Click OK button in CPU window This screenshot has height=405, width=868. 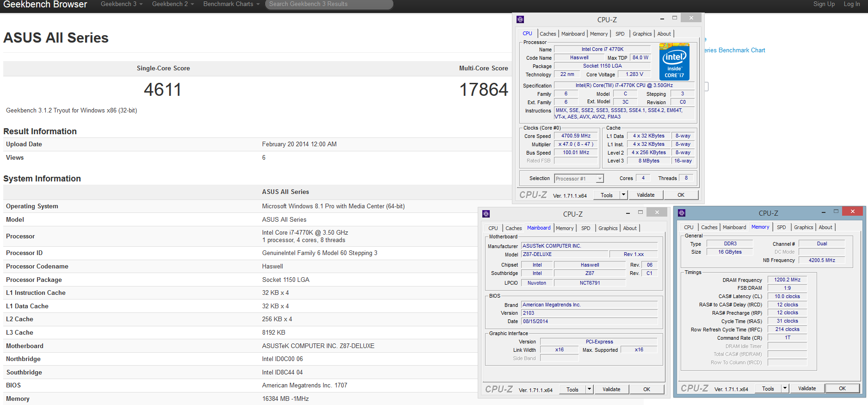click(x=681, y=195)
